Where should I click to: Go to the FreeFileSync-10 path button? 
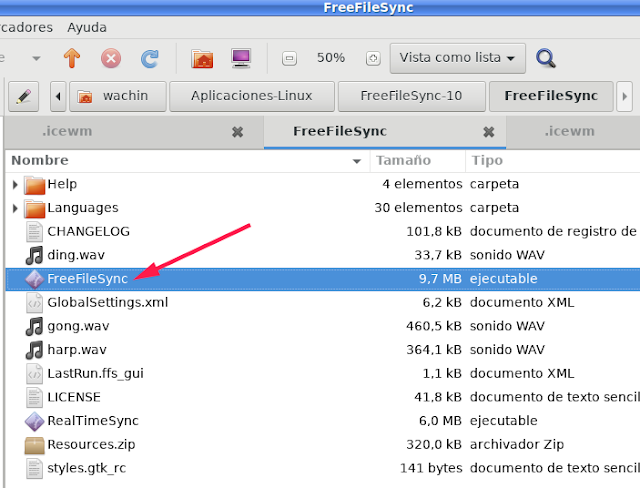tap(411, 96)
